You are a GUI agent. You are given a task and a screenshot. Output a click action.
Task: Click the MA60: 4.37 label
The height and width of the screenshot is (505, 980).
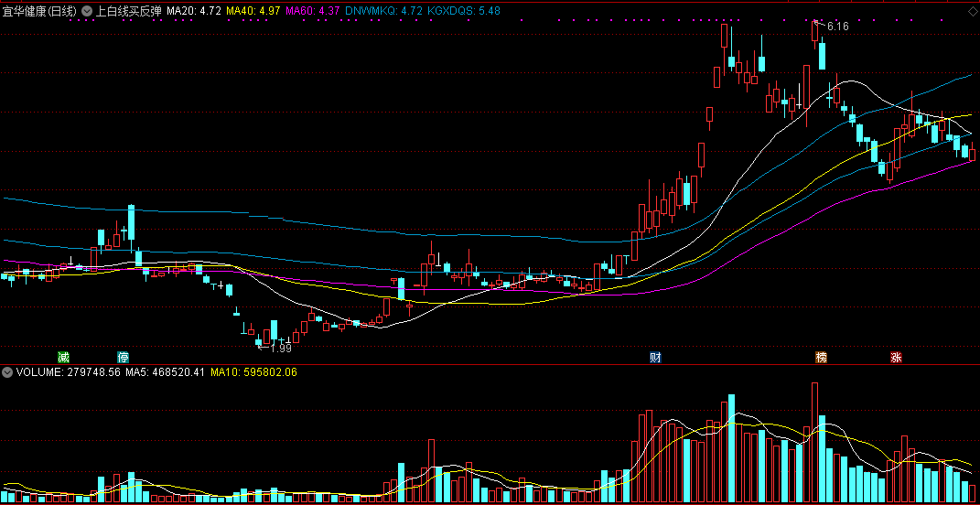313,11
